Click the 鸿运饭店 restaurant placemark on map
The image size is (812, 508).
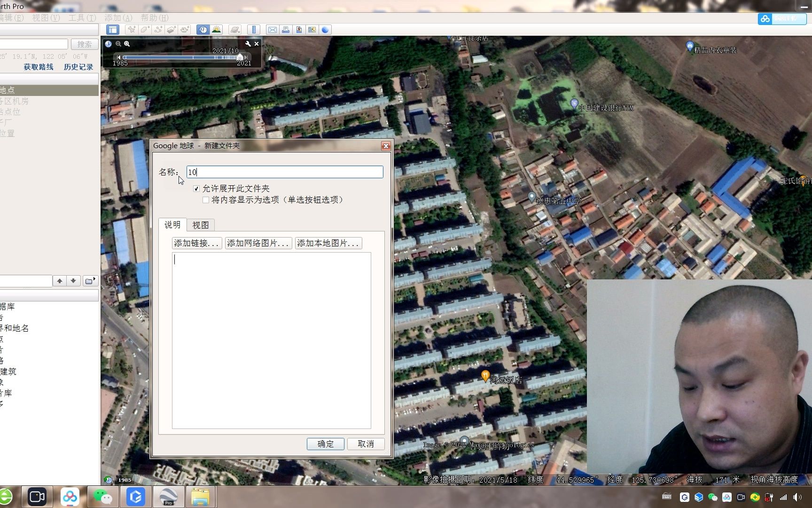[x=485, y=376]
